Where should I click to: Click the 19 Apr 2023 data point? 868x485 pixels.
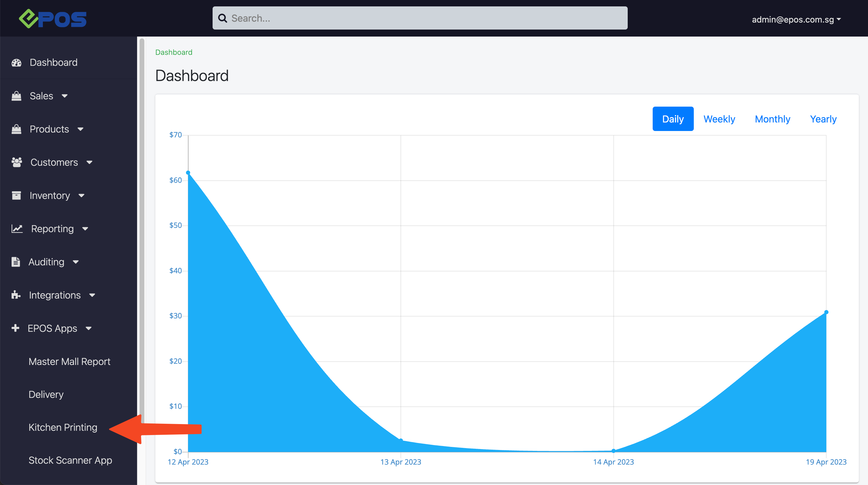point(826,312)
